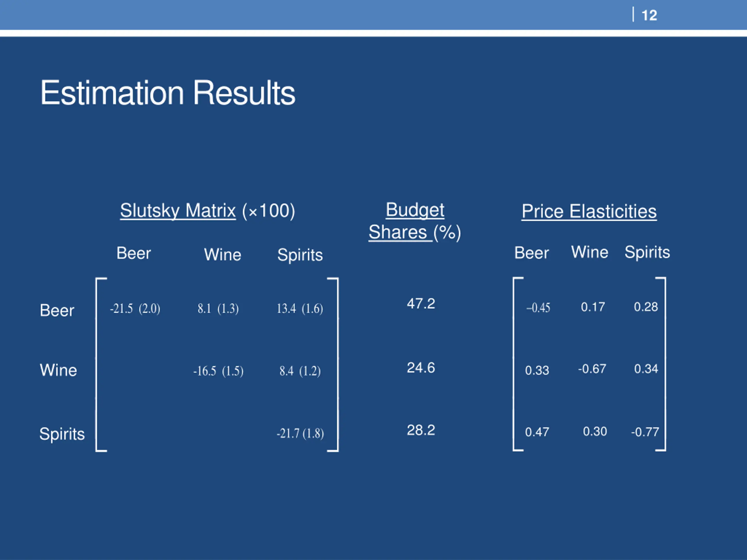The height and width of the screenshot is (560, 747).
Task: Select budget share value 28.2
Action: 421,430
